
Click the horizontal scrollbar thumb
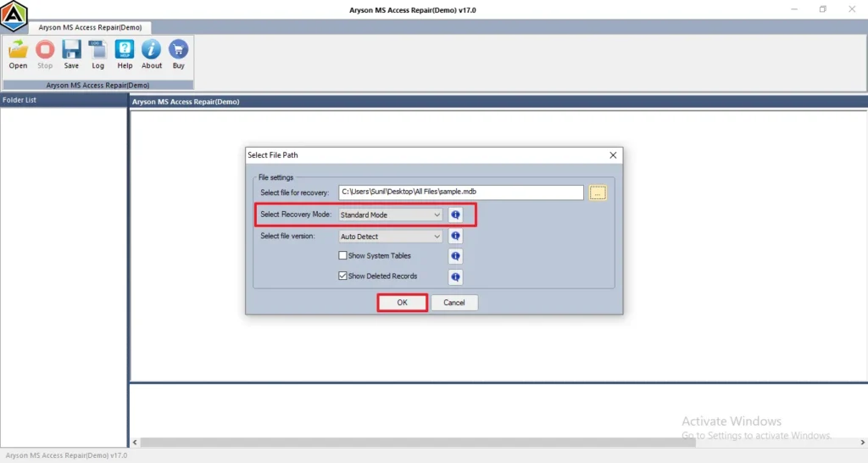(x=418, y=442)
